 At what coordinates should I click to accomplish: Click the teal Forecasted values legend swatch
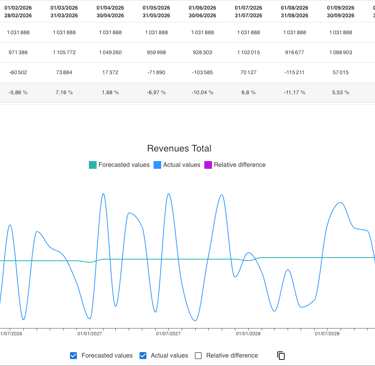(x=93, y=165)
